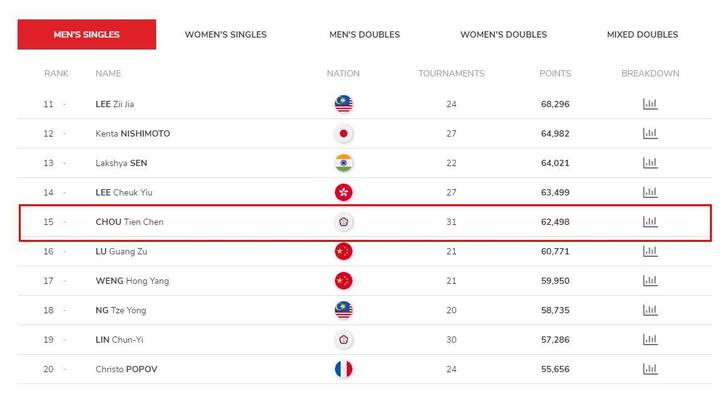
Task: Open the Mixed Doubles tab
Action: (642, 34)
